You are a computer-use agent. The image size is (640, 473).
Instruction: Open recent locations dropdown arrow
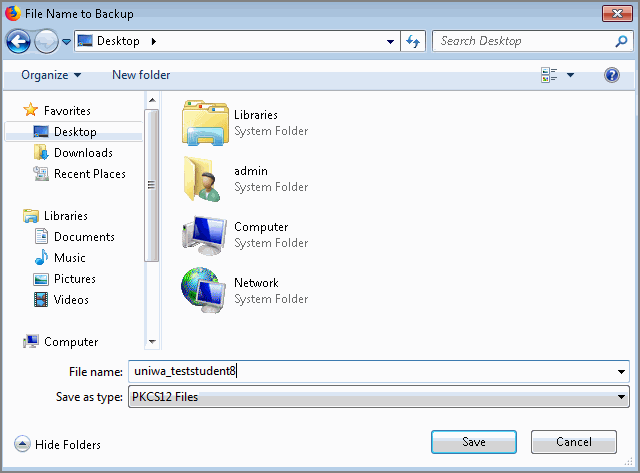click(x=66, y=41)
